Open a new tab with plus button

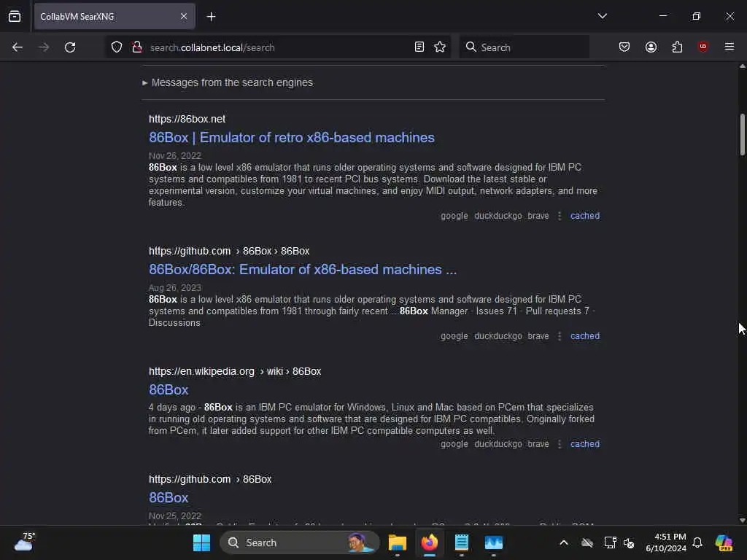coord(211,17)
